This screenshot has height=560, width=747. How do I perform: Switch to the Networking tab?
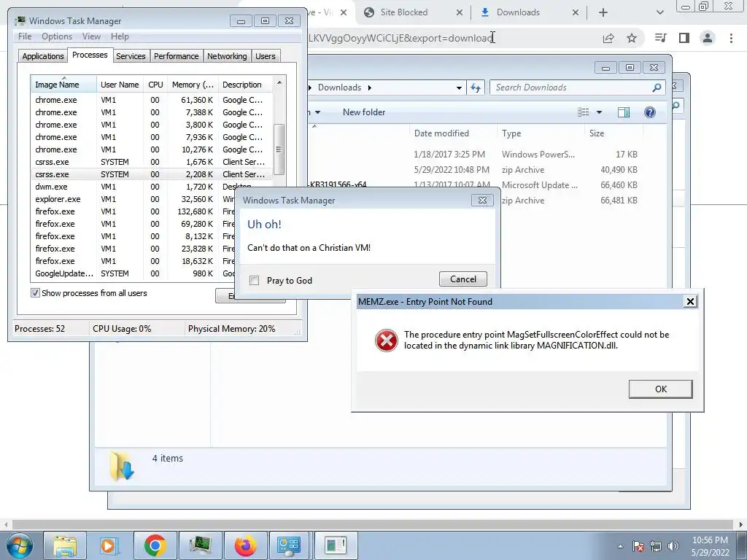[x=227, y=56]
